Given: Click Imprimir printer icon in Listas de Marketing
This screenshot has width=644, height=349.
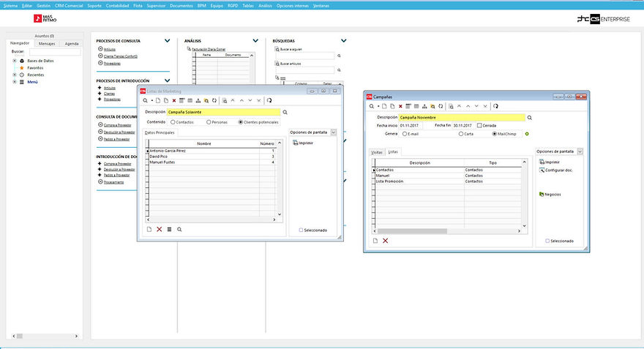Looking at the screenshot, I should click(x=296, y=143).
